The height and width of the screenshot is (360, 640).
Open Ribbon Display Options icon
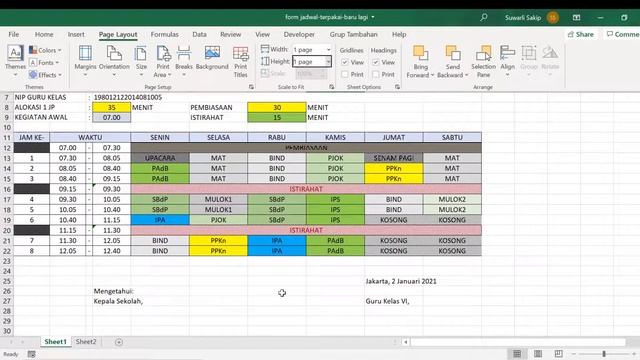576,18
